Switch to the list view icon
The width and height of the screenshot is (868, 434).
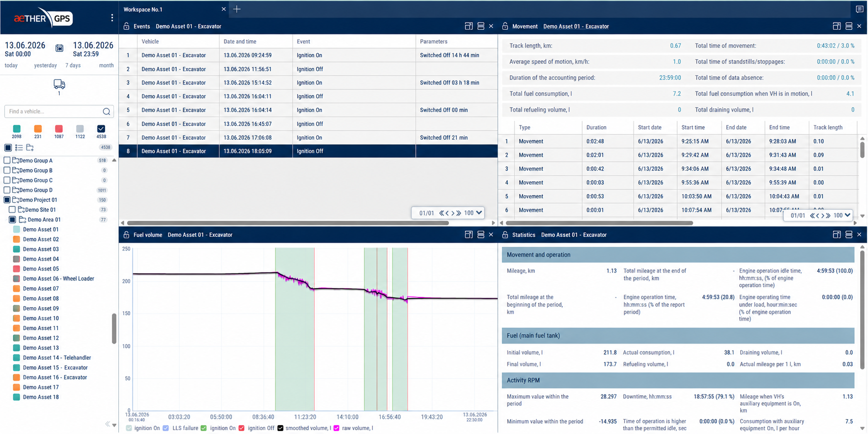(x=19, y=148)
